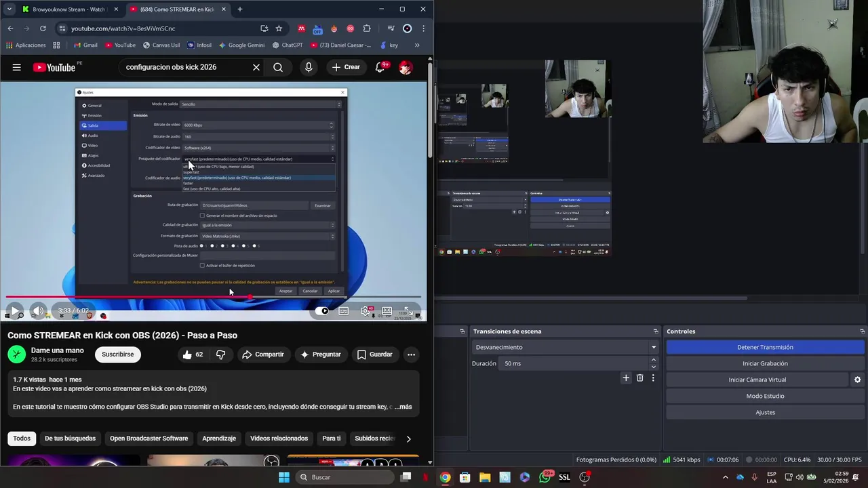The height and width of the screenshot is (488, 868).
Task: Seek on the red video progress bar
Action: click(x=213, y=297)
